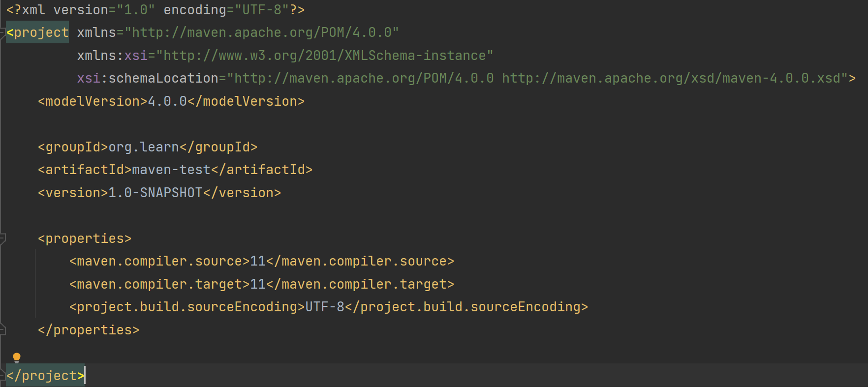Screen dimensions: 868x387
Task: Click the closing properties tag
Action: (x=89, y=330)
